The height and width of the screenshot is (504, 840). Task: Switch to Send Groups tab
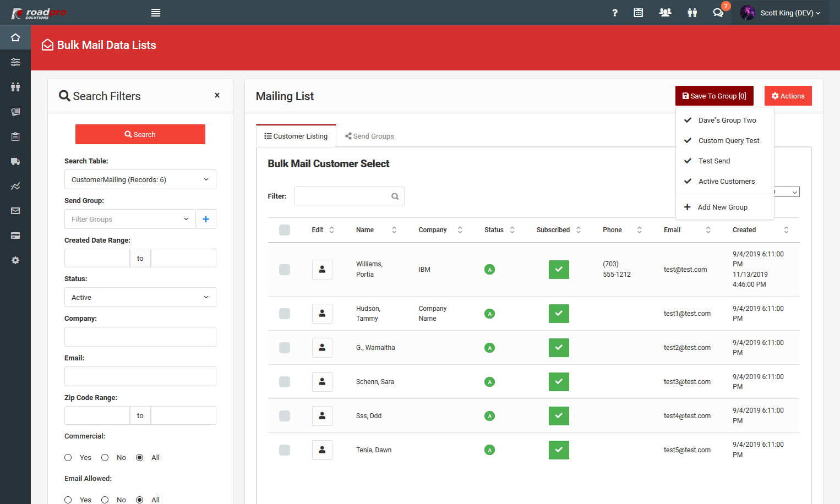click(x=369, y=136)
